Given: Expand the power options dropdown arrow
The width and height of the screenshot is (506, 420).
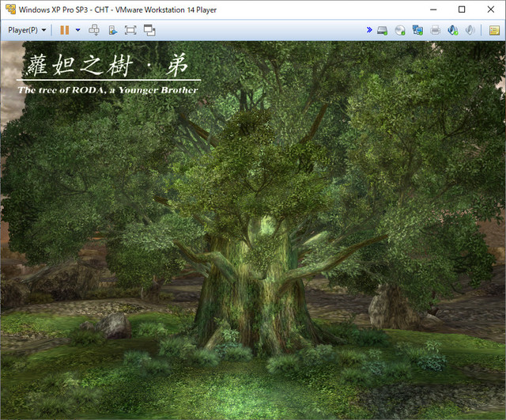Looking at the screenshot, I should pos(77,30).
